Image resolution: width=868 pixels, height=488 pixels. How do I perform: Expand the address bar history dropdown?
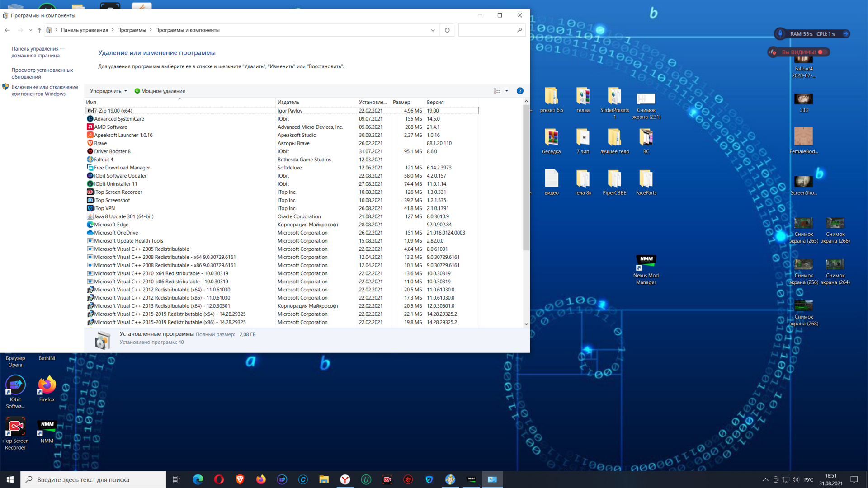(x=433, y=30)
